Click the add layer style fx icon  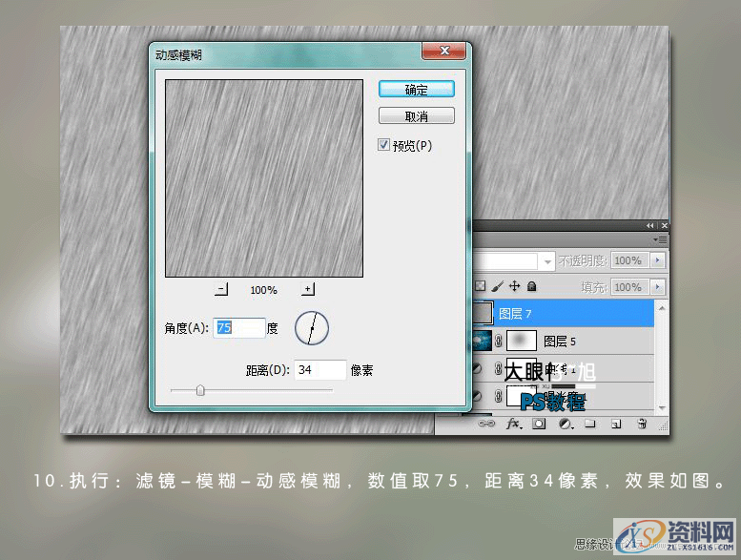click(513, 422)
